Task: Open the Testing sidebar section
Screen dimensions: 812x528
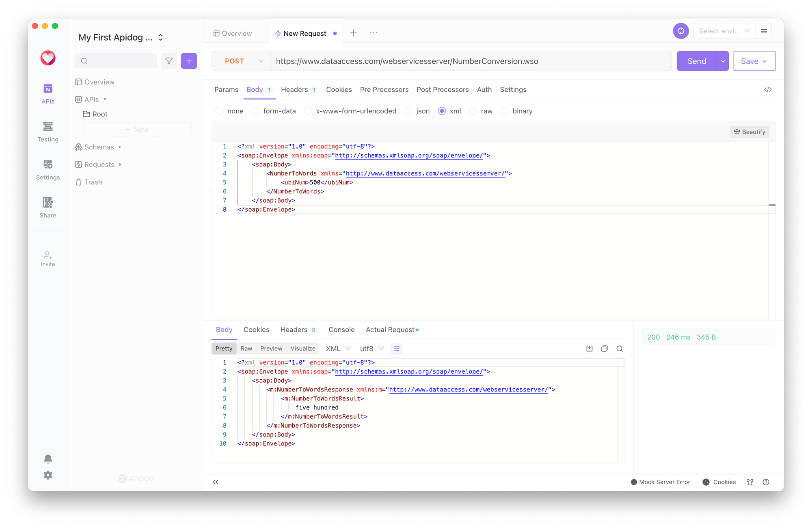Action: pyautogui.click(x=48, y=132)
